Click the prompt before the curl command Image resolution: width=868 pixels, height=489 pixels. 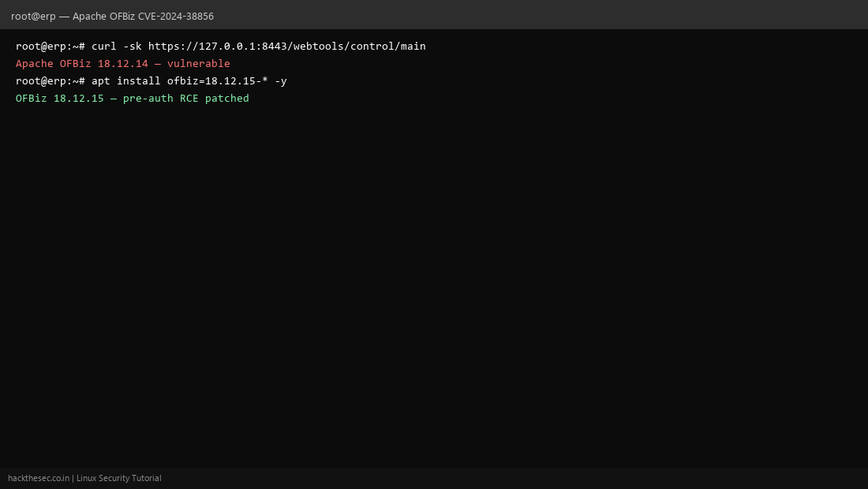[51, 46]
